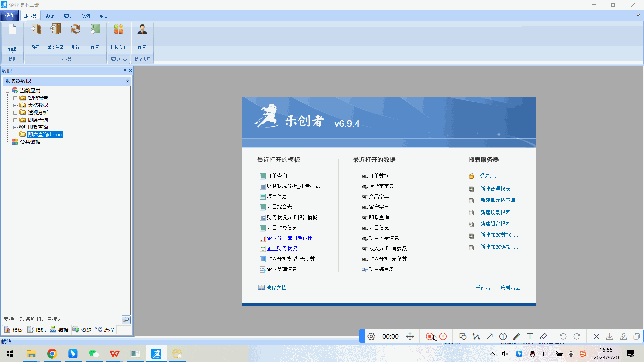The height and width of the screenshot is (362, 644).
Task: Open the 教程文档 tutorial link
Action: pyautogui.click(x=276, y=288)
